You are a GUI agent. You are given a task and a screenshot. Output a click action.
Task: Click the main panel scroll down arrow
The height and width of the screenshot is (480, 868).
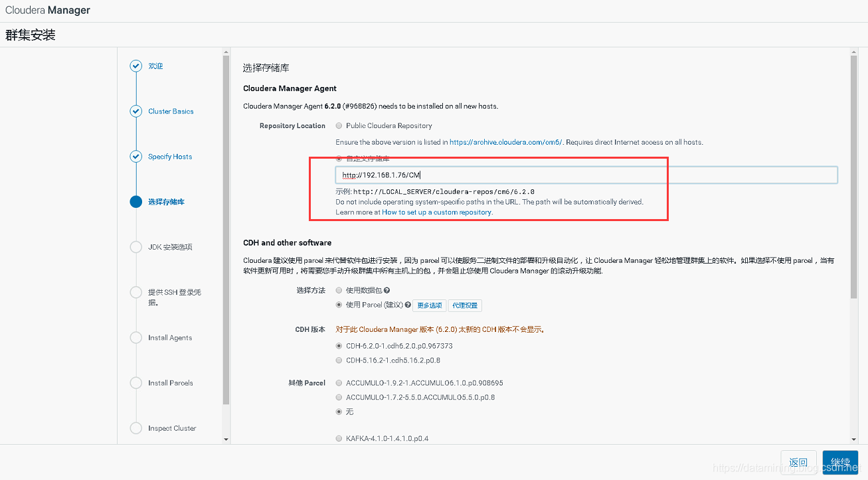(854, 439)
